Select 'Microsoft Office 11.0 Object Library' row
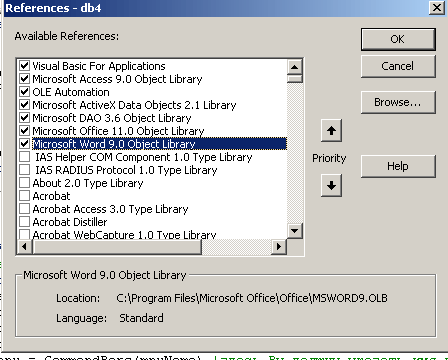The height and width of the screenshot is (360, 448). 118,131
